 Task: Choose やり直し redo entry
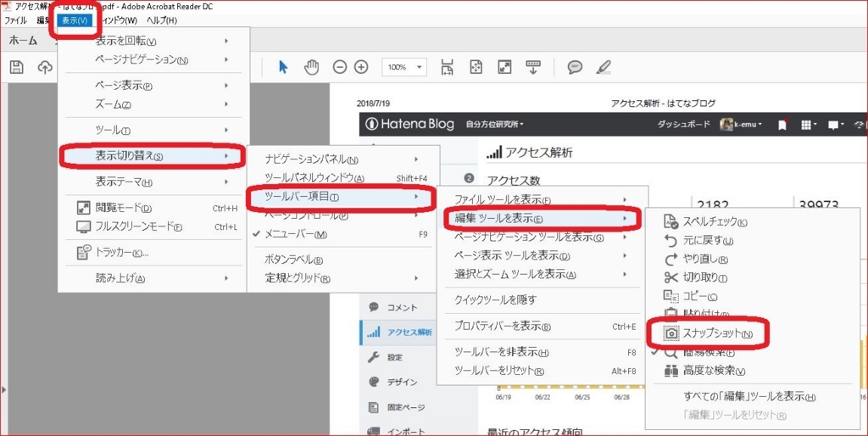(753, 259)
